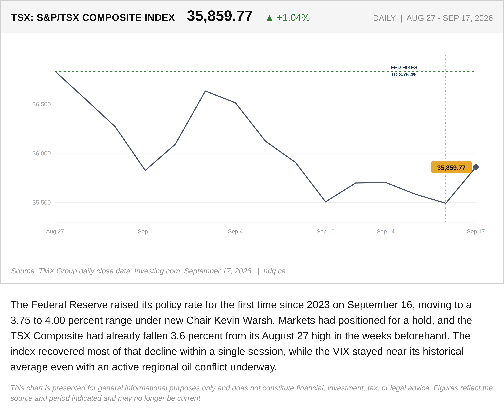Viewport: 504px width, 420px height.
Task: Click the green up-triangle change indicator
Action: click(269, 18)
